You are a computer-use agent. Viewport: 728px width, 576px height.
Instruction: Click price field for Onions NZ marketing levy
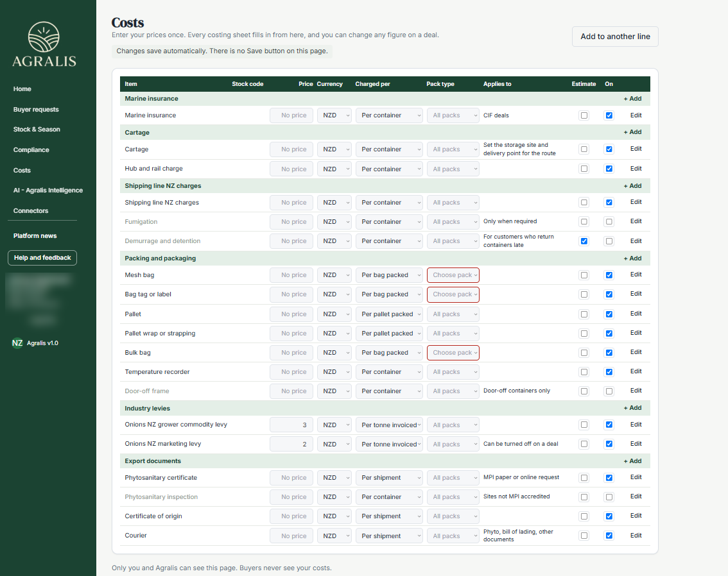pyautogui.click(x=291, y=445)
